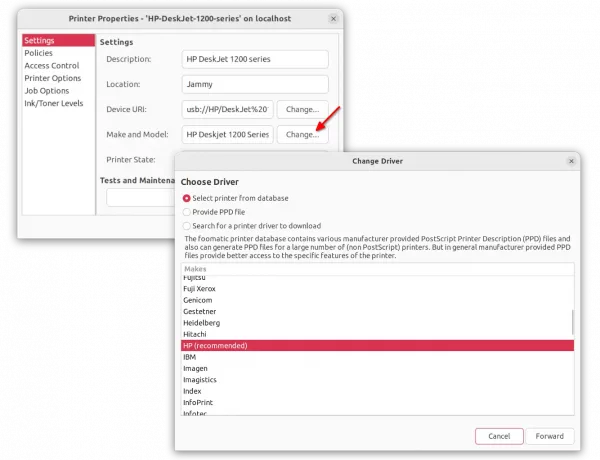Edit the Description field
The height and width of the screenshot is (460, 600).
pyautogui.click(x=255, y=59)
